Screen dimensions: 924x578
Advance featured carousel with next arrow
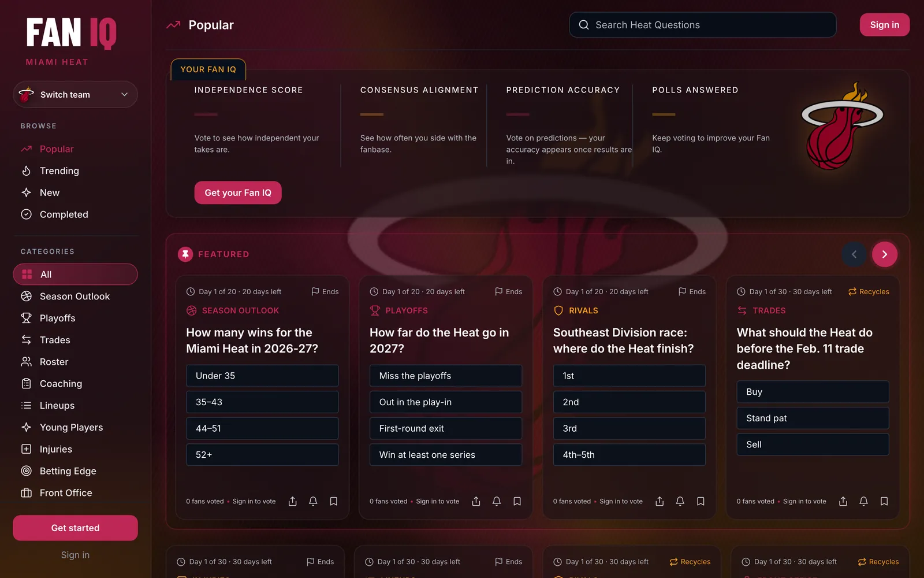click(x=884, y=254)
